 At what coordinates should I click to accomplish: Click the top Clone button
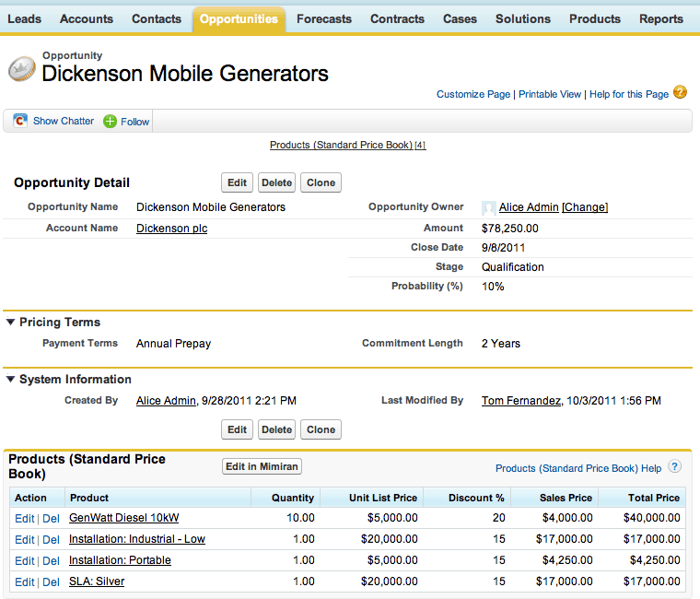(321, 182)
